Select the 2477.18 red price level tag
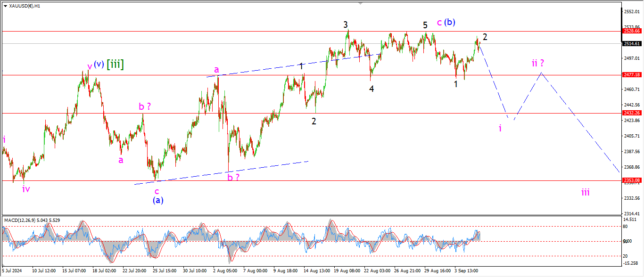Screen dimensions: 644x277 [631, 75]
